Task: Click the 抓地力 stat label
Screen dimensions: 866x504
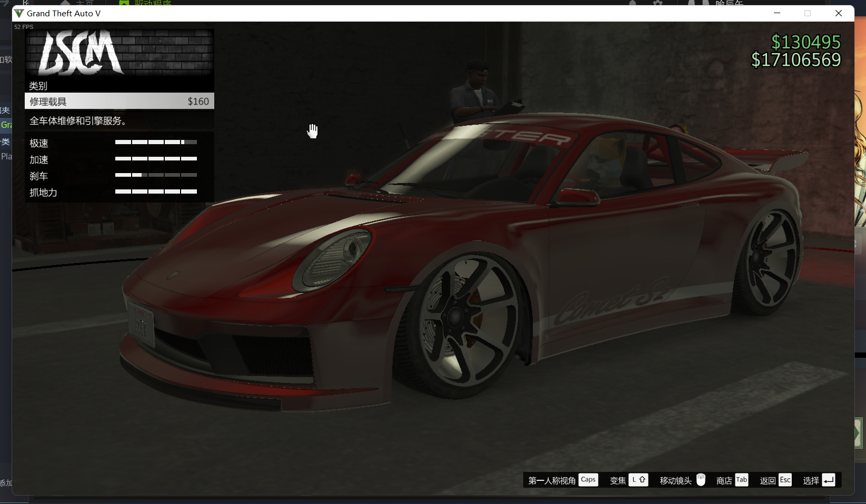Action: [43, 193]
